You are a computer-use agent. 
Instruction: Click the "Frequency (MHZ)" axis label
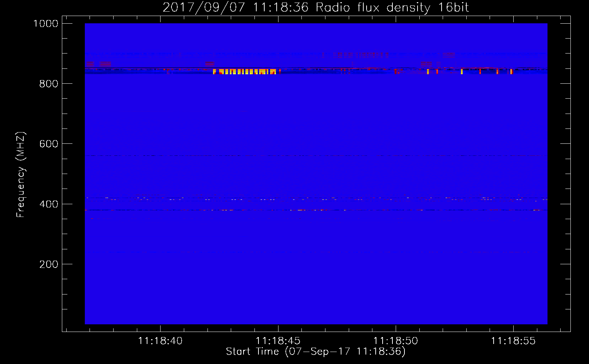tap(21, 175)
